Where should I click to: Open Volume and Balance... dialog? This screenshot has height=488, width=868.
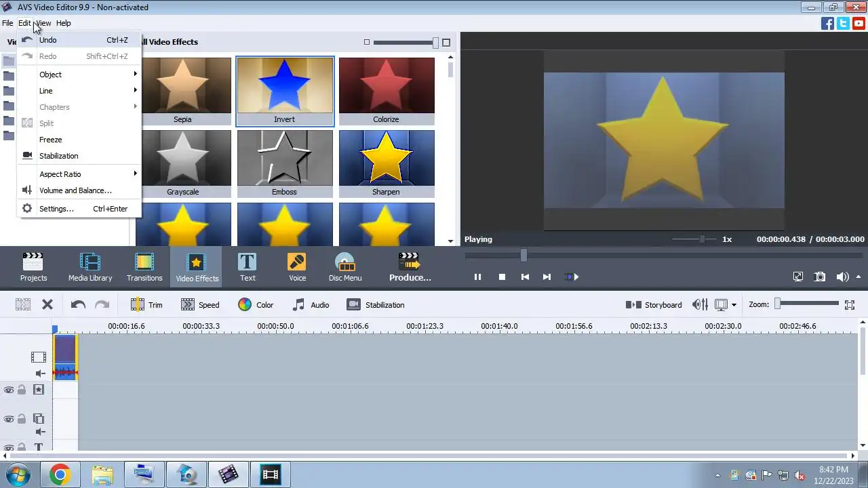tap(80, 190)
